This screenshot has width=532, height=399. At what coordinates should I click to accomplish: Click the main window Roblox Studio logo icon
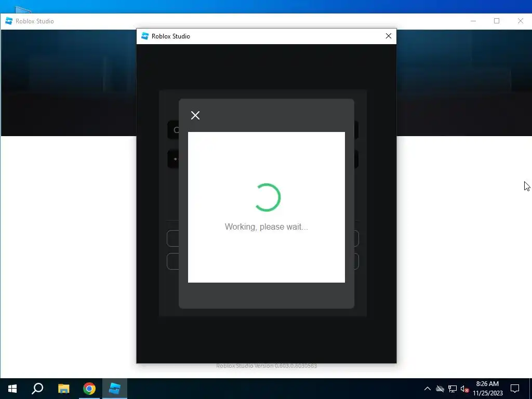tap(9, 21)
